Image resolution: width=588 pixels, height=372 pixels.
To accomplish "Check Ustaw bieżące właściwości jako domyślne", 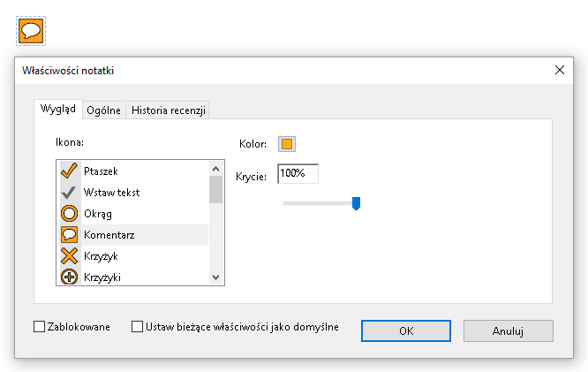I will pos(137,327).
